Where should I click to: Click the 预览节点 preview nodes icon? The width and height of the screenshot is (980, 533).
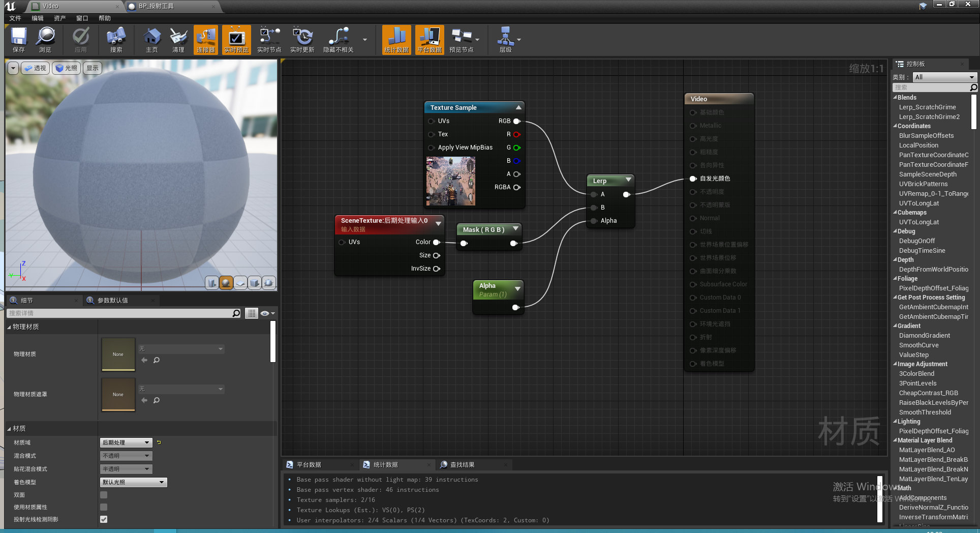pyautogui.click(x=462, y=40)
